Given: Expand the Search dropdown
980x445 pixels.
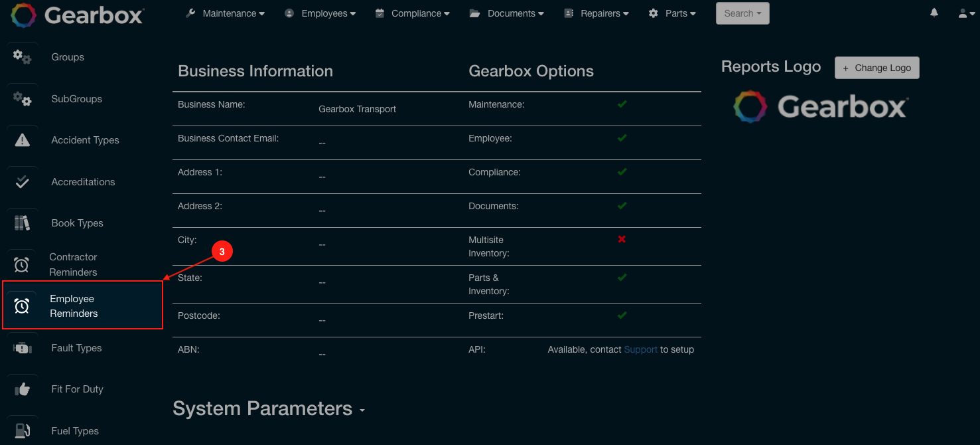Looking at the screenshot, I should [x=742, y=13].
